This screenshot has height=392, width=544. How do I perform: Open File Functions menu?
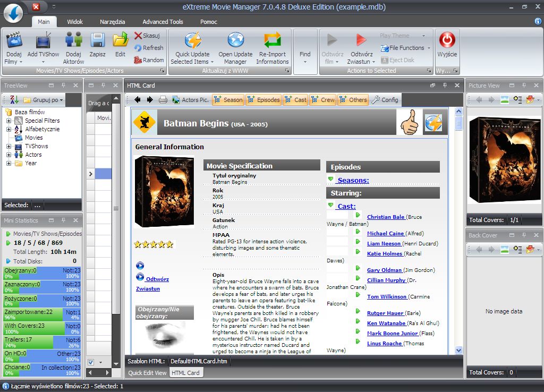(405, 48)
